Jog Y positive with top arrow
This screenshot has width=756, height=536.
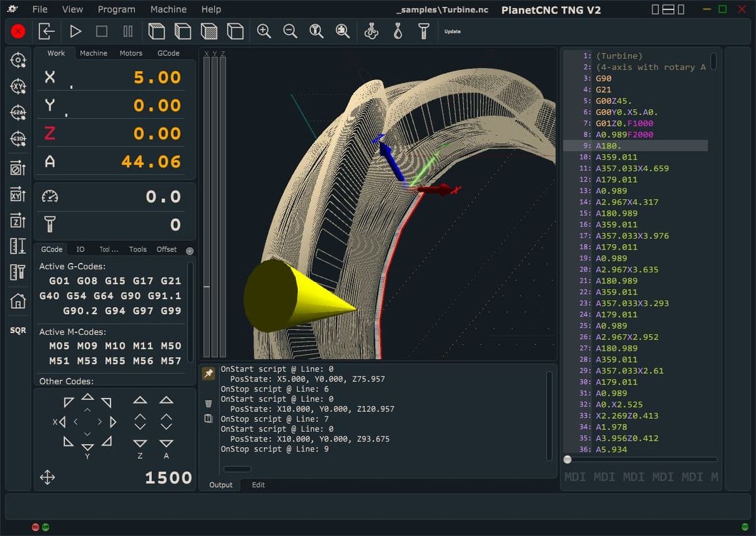click(88, 397)
